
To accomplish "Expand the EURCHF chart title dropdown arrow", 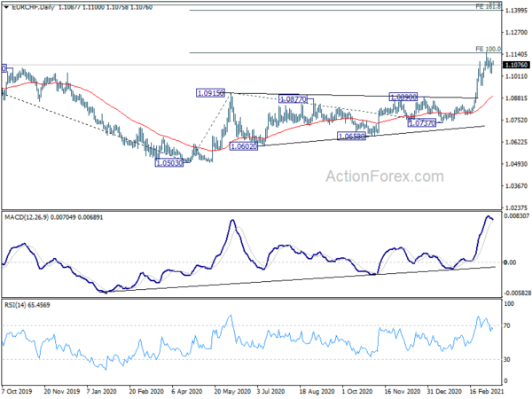I will point(6,7).
